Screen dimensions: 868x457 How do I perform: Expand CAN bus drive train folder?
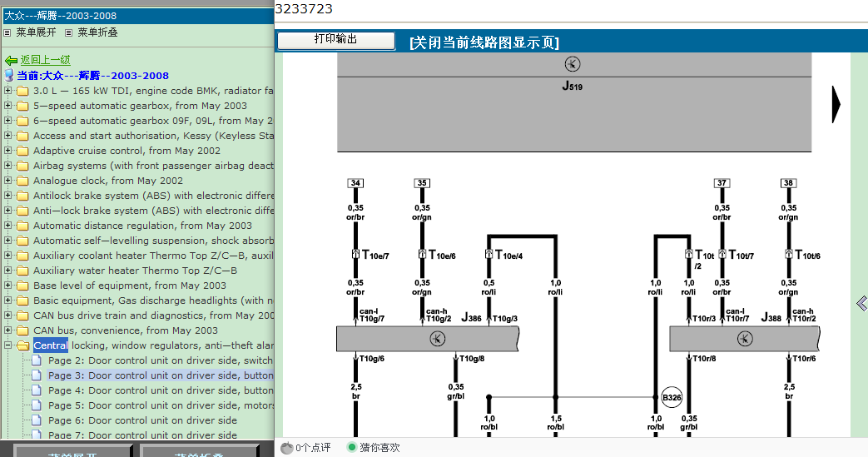pos(7,315)
